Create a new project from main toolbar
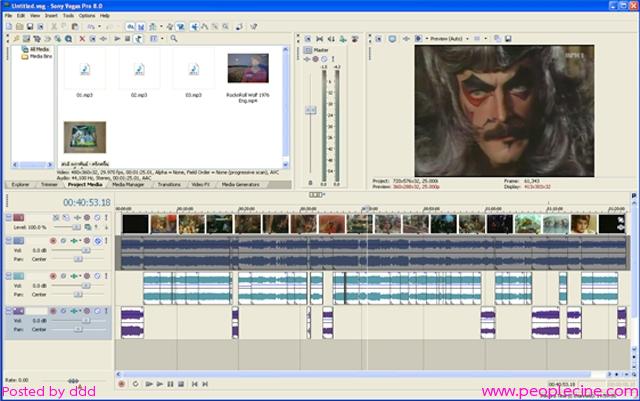This screenshot has width=640, height=401. click(9, 27)
